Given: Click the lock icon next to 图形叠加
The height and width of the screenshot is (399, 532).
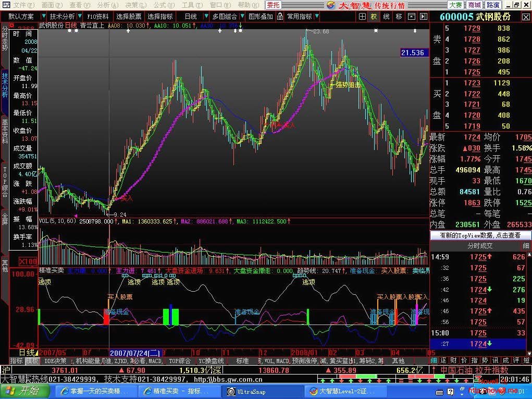Looking at the screenshot, I should 280,16.
